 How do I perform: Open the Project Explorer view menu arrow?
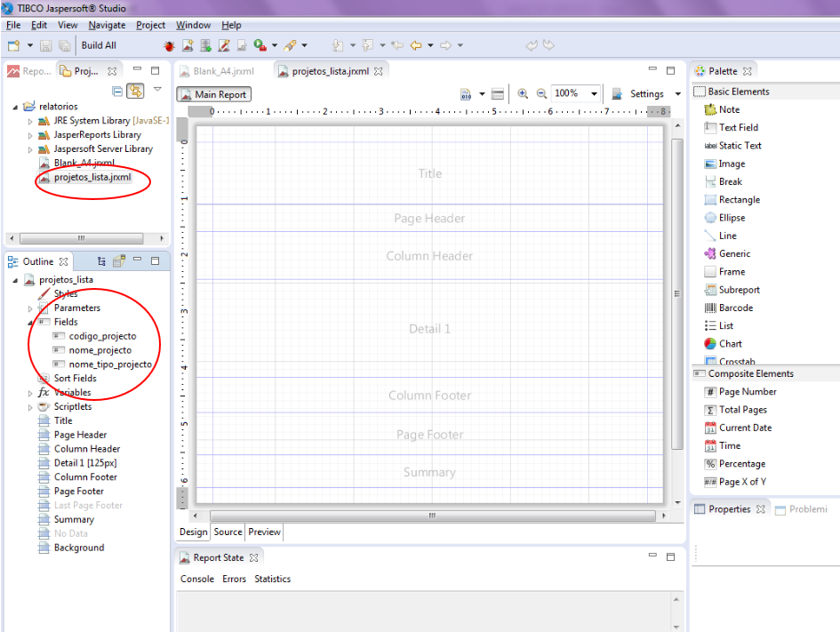pos(157,90)
